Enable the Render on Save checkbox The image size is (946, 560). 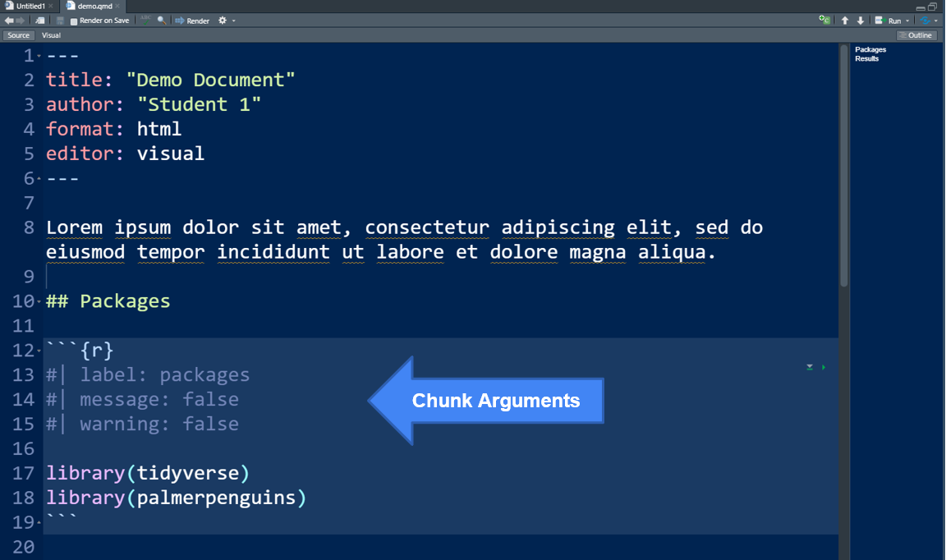pos(74,21)
